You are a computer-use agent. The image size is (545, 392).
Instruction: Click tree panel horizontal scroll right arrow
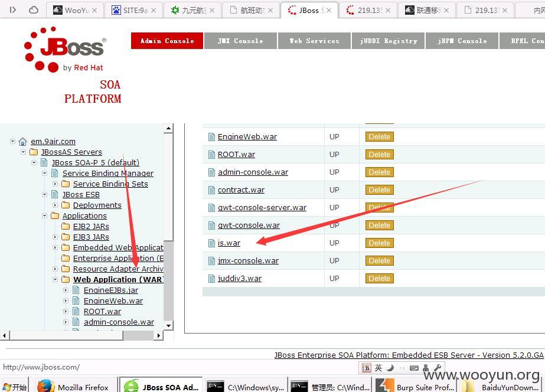[158, 335]
